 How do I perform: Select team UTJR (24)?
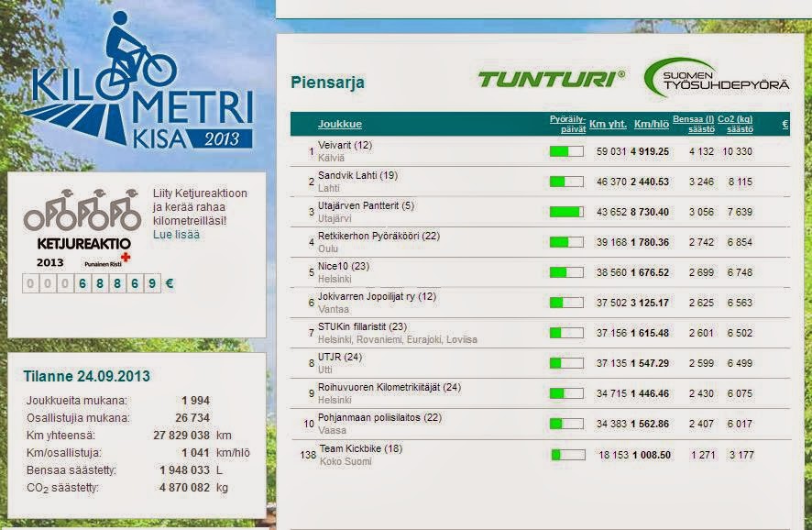click(340, 357)
